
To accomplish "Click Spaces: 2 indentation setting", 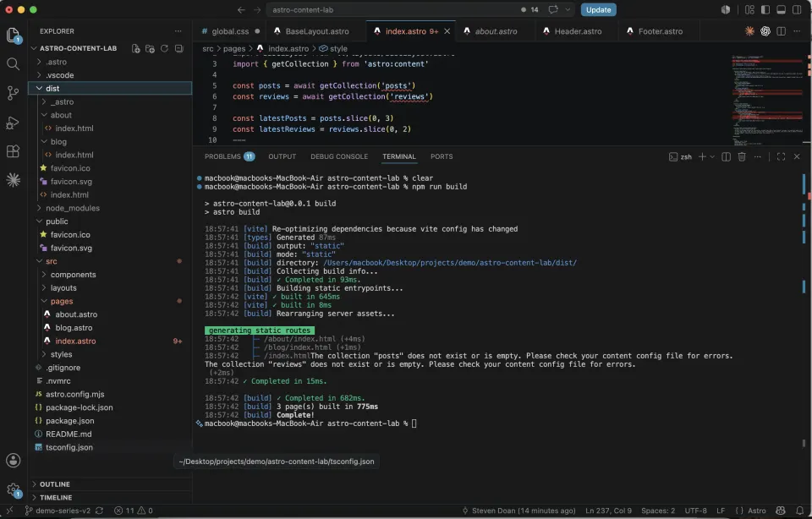I will [x=658, y=511].
